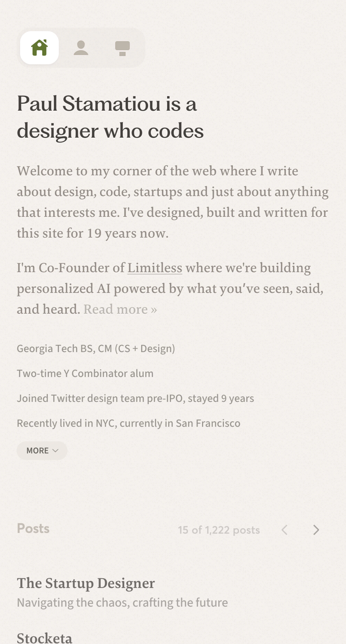Screen dimensions: 346x644
Task: Click the Recently lived in NYC line
Action: click(129, 423)
